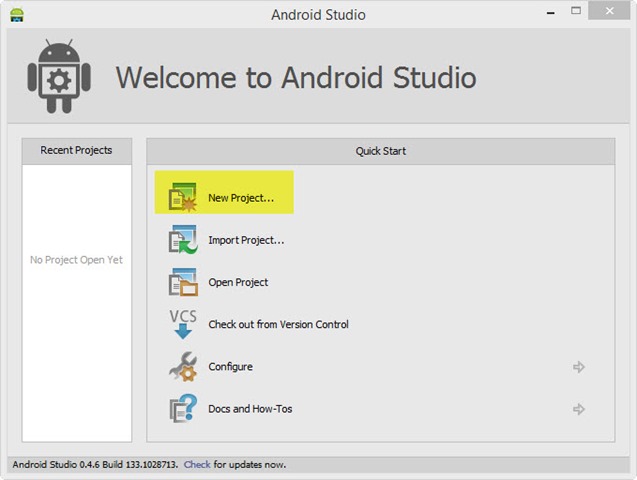Select "Check out from Version Control" text

278,324
